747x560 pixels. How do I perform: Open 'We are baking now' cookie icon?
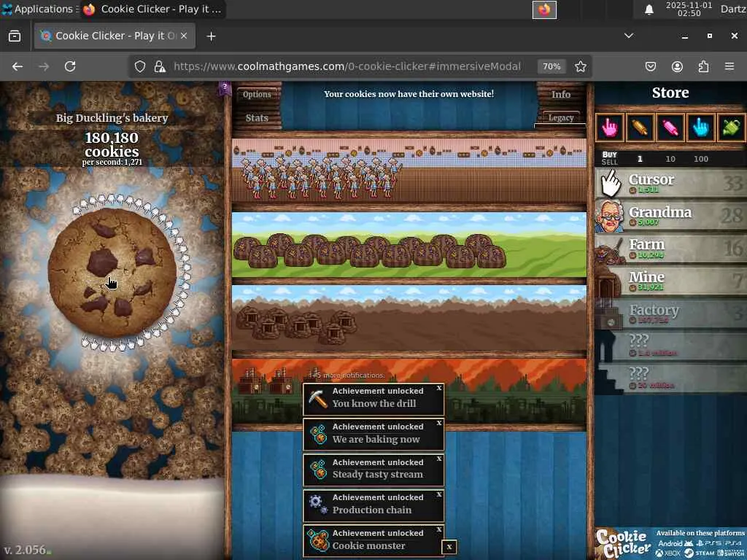318,434
